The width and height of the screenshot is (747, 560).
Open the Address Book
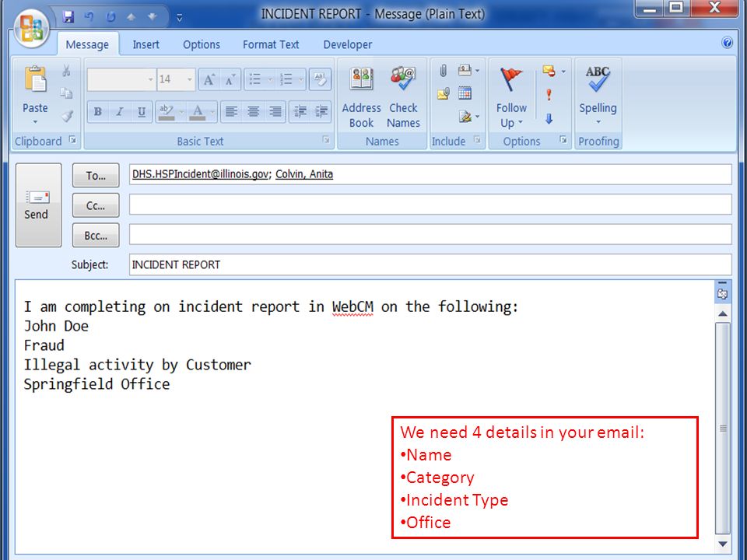coord(362,98)
